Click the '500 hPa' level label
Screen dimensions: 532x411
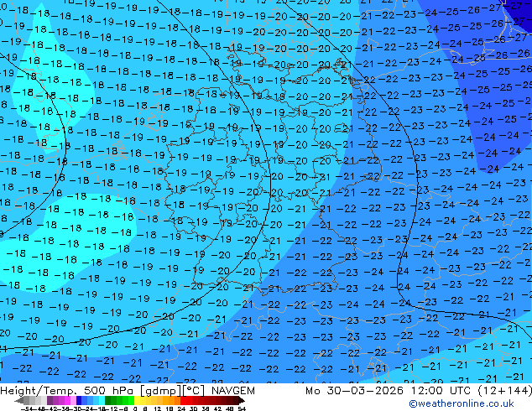[x=109, y=391]
